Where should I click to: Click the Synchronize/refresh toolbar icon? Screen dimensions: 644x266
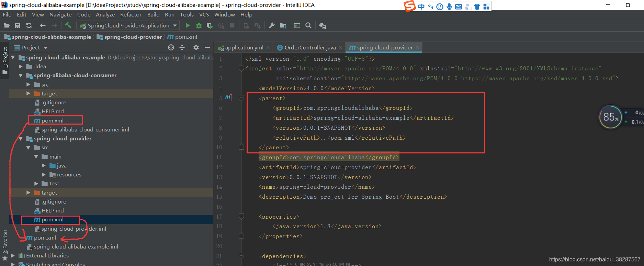(x=29, y=25)
